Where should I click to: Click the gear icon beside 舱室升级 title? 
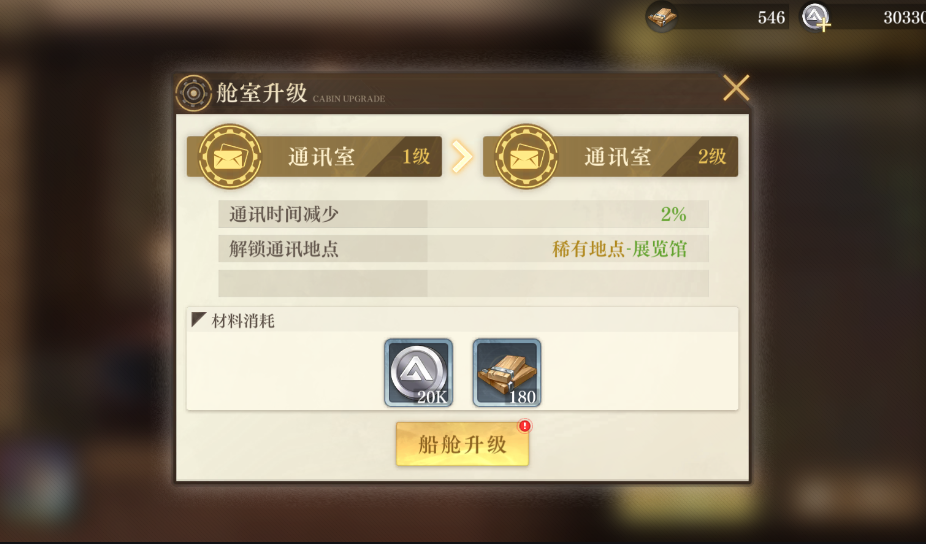tap(193, 93)
